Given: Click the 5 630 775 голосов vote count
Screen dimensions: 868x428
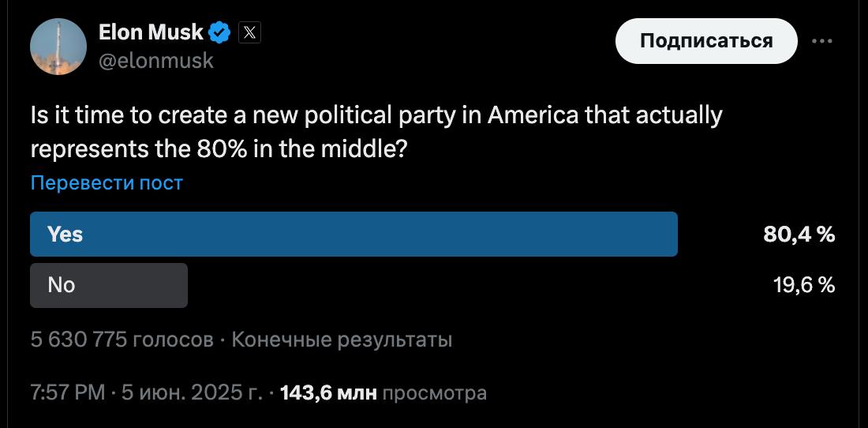Looking at the screenshot, I should [122, 340].
